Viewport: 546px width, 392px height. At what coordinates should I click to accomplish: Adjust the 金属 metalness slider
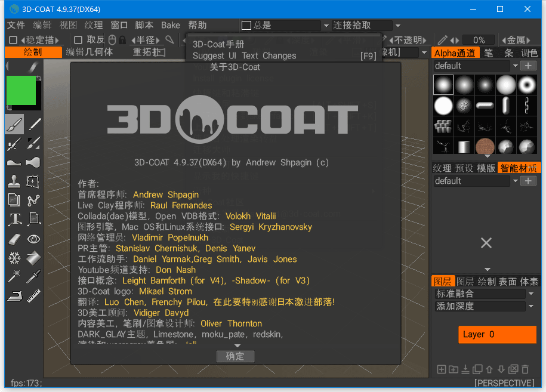pyautogui.click(x=516, y=40)
